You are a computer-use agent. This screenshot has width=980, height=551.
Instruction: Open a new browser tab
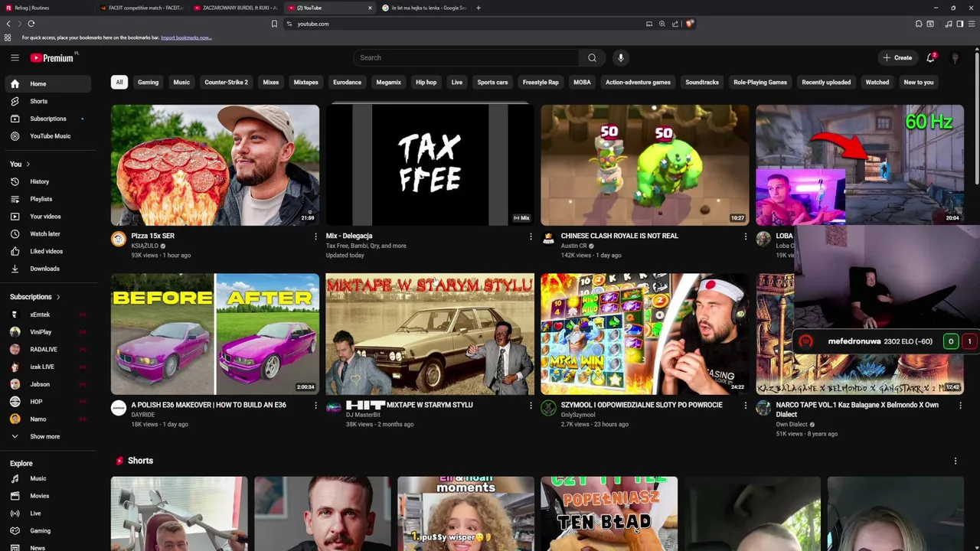479,8
